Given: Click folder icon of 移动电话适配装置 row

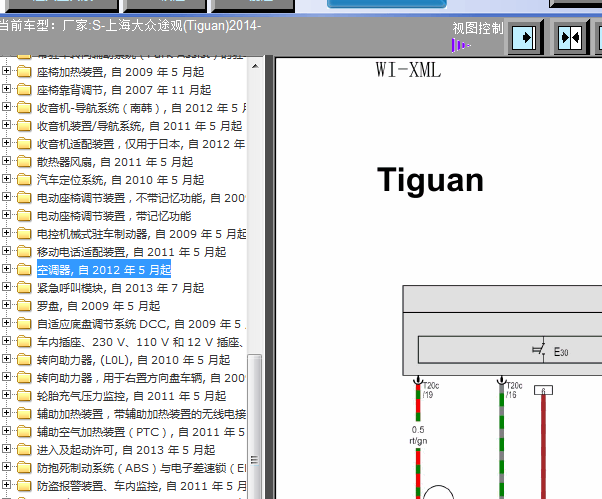Looking at the screenshot, I should coord(24,252).
